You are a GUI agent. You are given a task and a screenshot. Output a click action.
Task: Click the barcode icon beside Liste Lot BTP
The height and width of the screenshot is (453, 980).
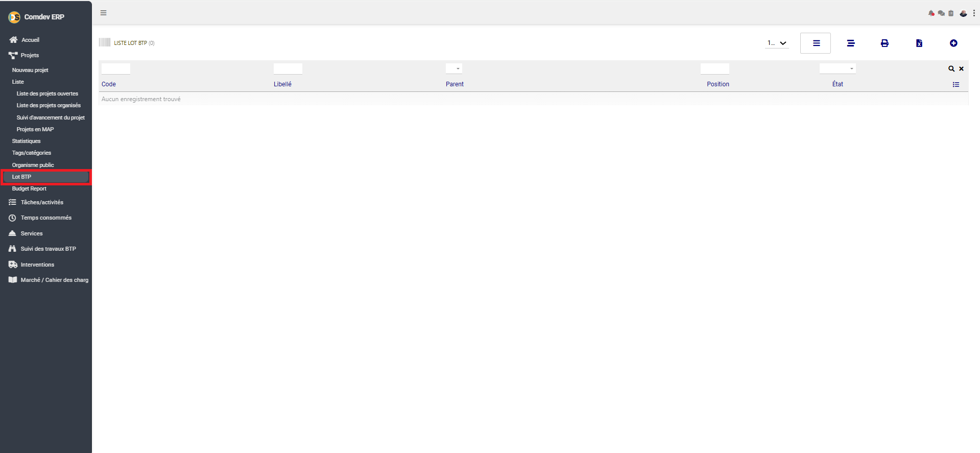(x=105, y=42)
